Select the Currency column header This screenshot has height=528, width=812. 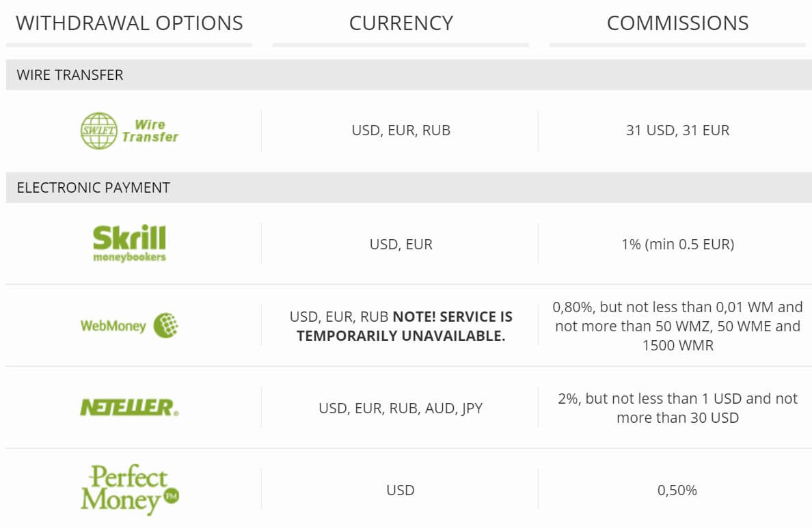(x=401, y=23)
